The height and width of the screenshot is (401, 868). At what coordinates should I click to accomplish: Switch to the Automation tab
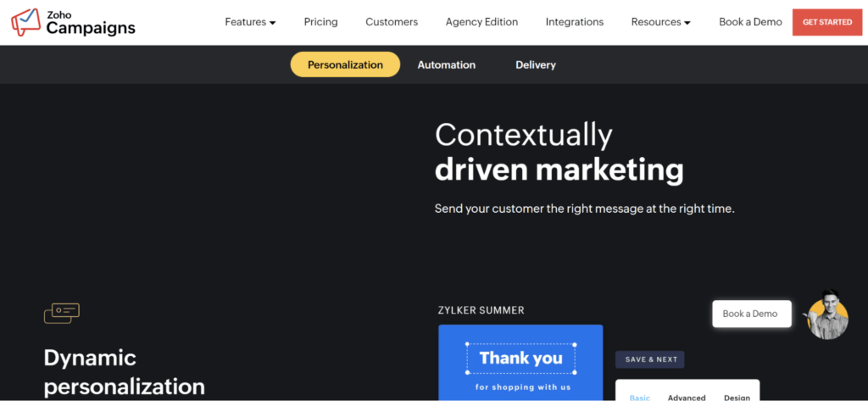click(x=446, y=64)
